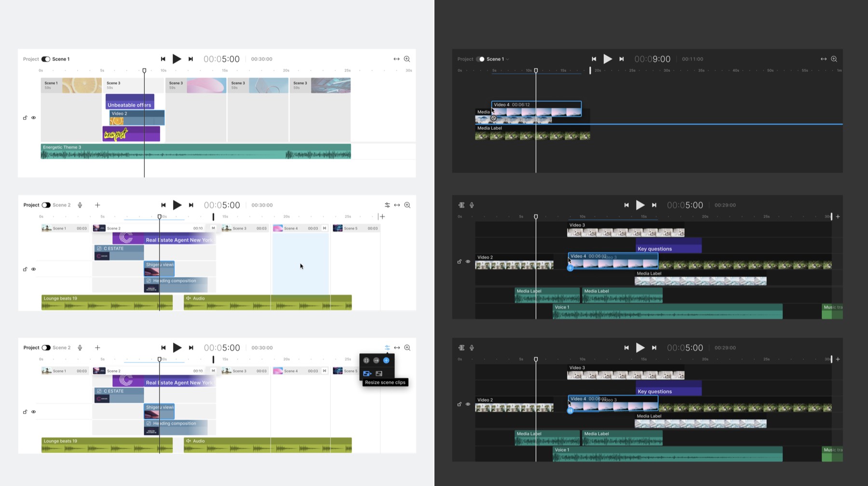The width and height of the screenshot is (868, 486).
Task: Toggle track lock in the middle-left panel
Action: pyautogui.click(x=25, y=269)
